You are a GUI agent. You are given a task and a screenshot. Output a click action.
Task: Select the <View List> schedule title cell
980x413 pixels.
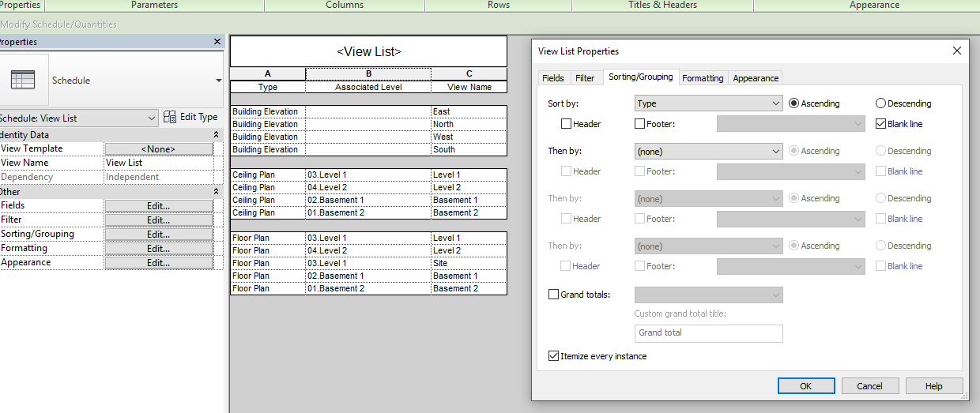pos(368,51)
